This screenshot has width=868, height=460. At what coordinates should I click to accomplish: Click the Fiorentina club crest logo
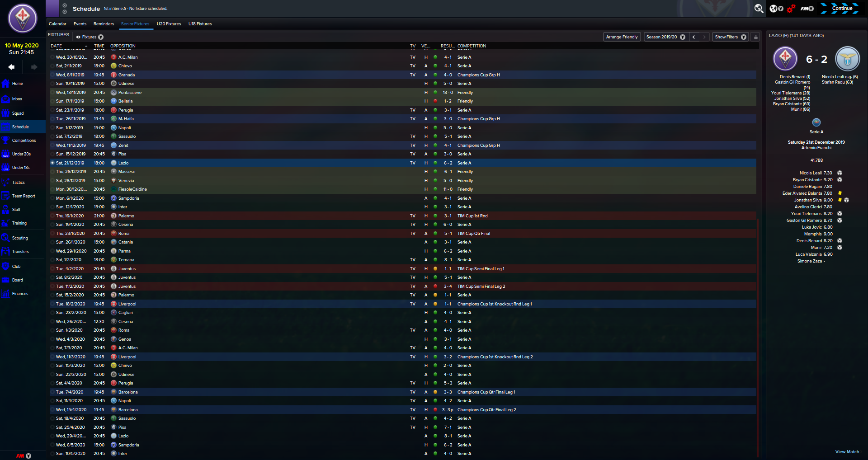coord(23,19)
